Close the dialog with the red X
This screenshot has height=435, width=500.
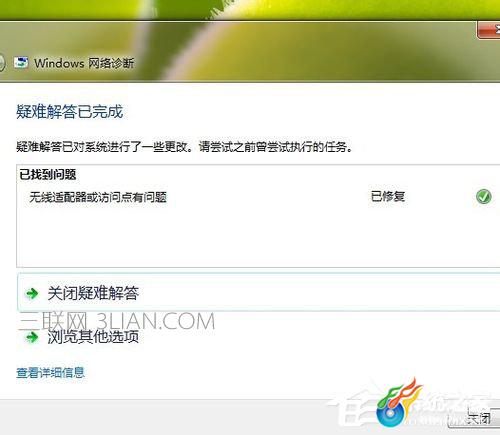click(x=489, y=31)
